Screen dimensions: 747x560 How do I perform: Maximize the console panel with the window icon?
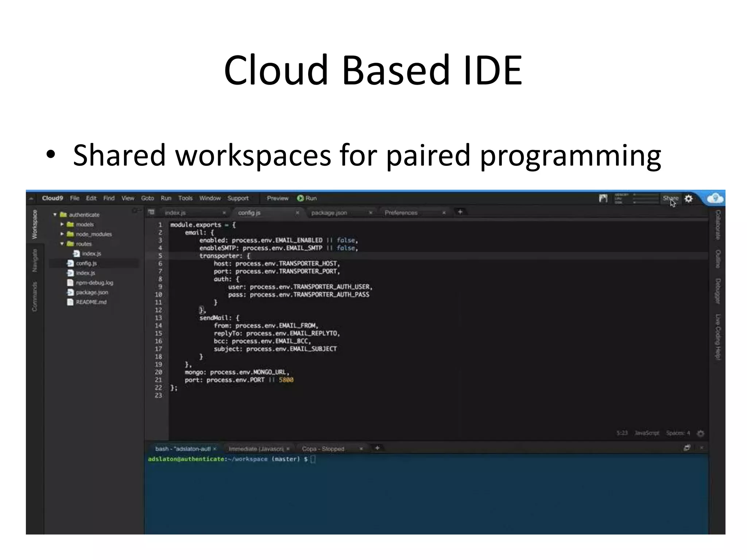687,448
